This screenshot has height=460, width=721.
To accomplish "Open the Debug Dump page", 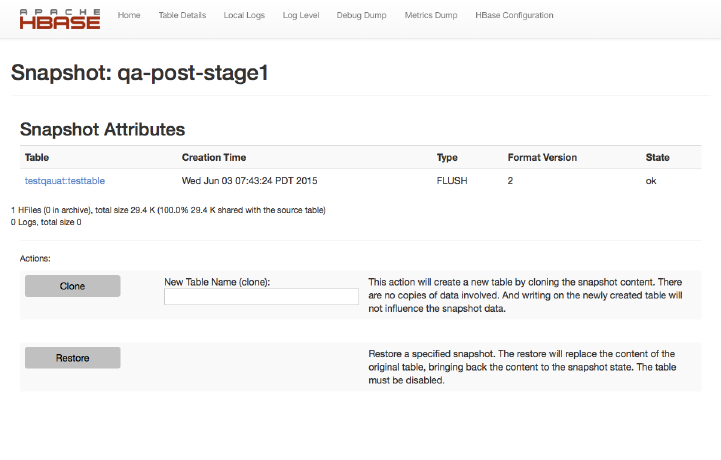I will point(361,15).
